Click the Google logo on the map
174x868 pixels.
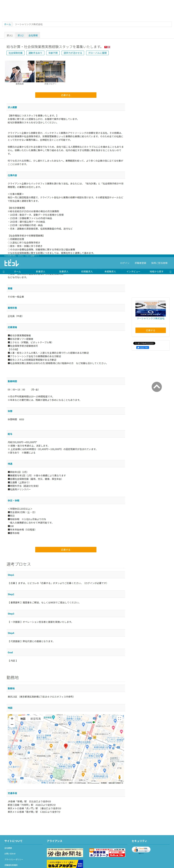tap(13, 782)
